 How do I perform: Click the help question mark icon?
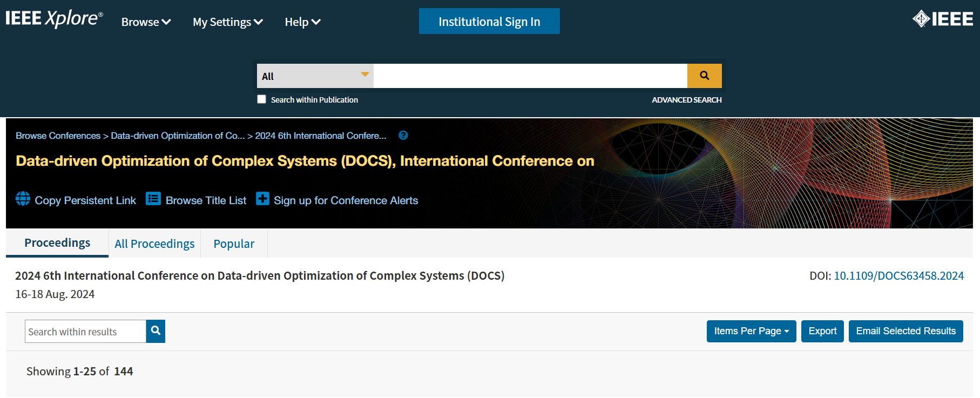pyautogui.click(x=403, y=136)
